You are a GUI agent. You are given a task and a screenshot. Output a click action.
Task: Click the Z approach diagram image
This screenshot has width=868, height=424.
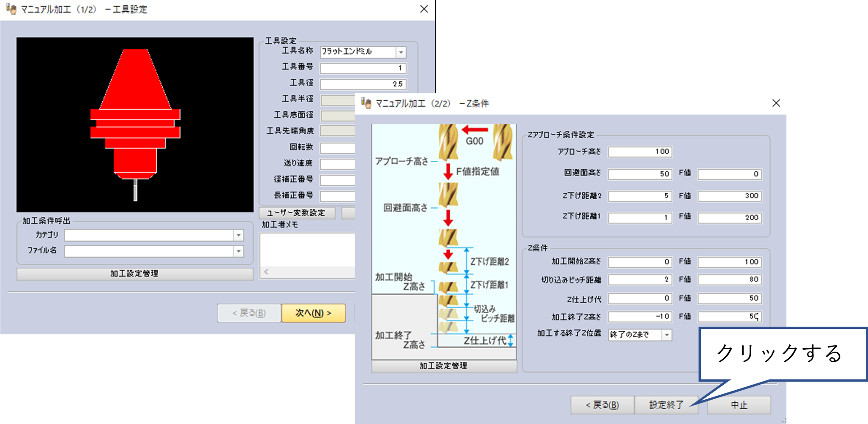(444, 242)
